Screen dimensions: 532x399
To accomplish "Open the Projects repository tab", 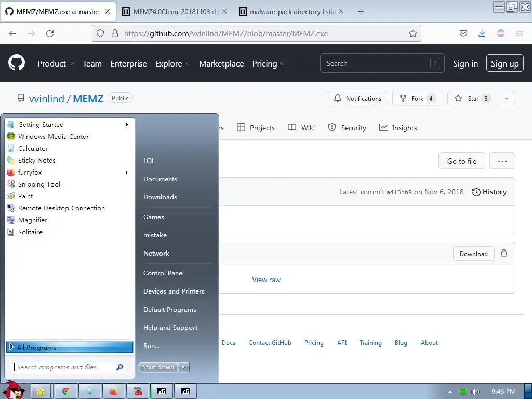I will click(256, 128).
